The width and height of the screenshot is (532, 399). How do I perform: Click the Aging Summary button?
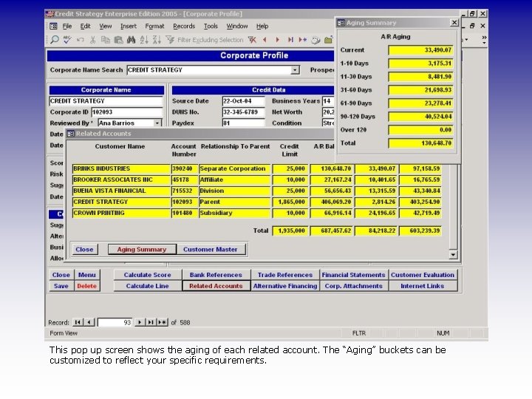click(142, 250)
